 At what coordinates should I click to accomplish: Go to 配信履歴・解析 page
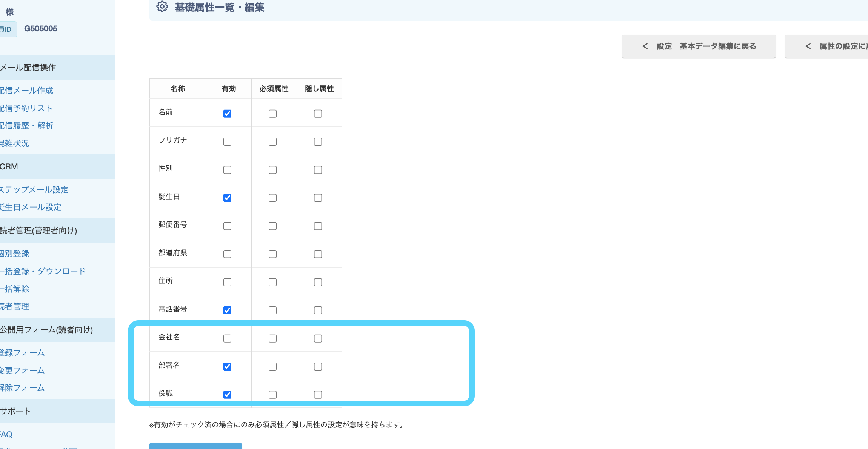pyautogui.click(x=27, y=126)
